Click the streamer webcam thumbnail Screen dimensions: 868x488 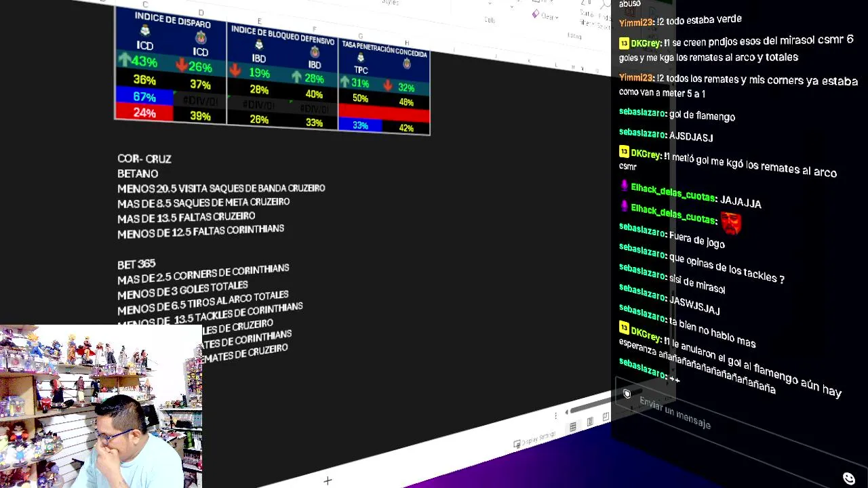point(101,407)
